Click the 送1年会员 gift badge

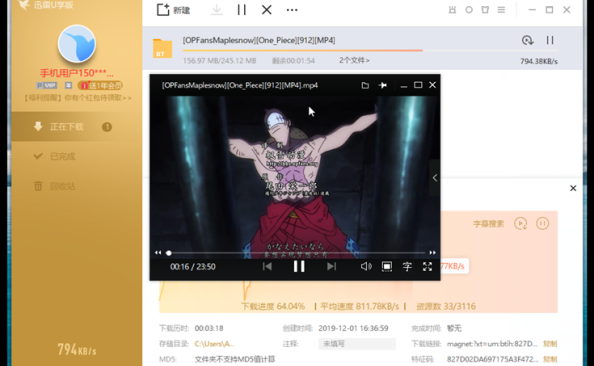coord(100,86)
